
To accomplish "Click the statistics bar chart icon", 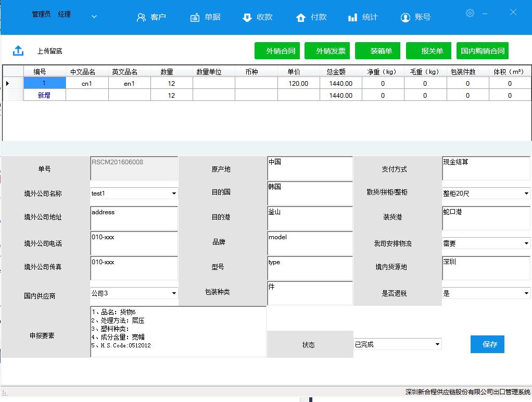I will click(352, 17).
